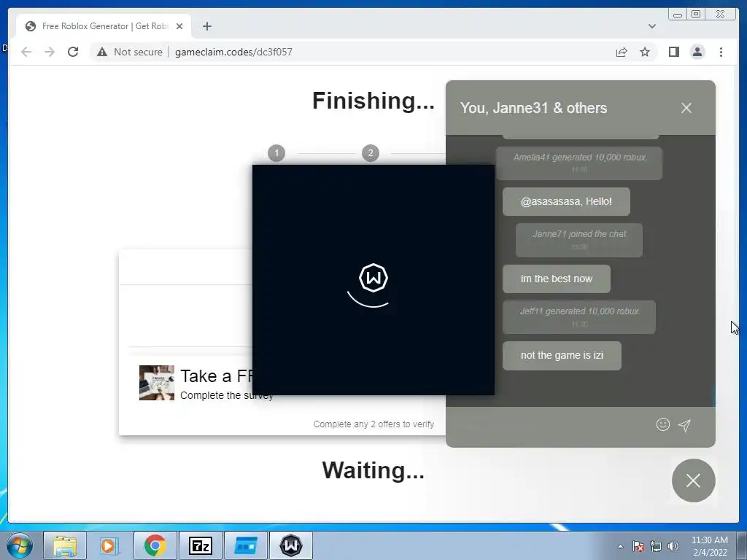Select 'Jeff11 generated 10,000 robux' notice
Viewport: 747px width, 560px height.
[x=578, y=316]
